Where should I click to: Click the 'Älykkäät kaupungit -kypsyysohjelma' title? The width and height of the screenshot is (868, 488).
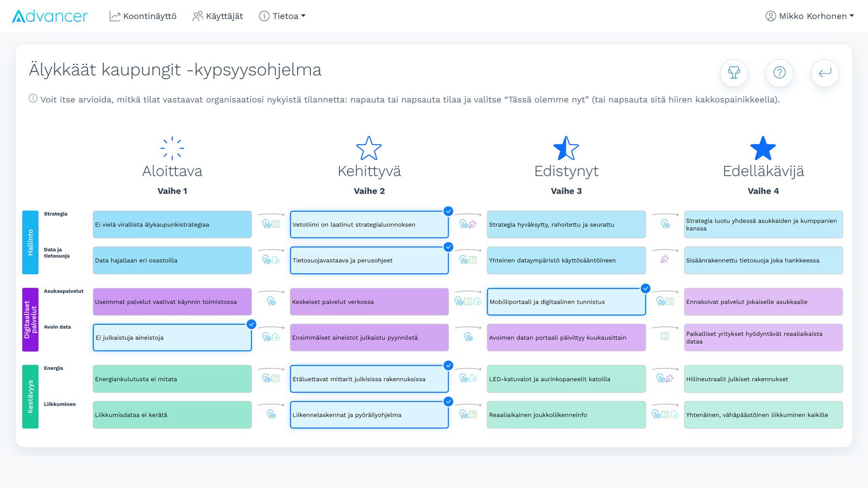tap(175, 70)
